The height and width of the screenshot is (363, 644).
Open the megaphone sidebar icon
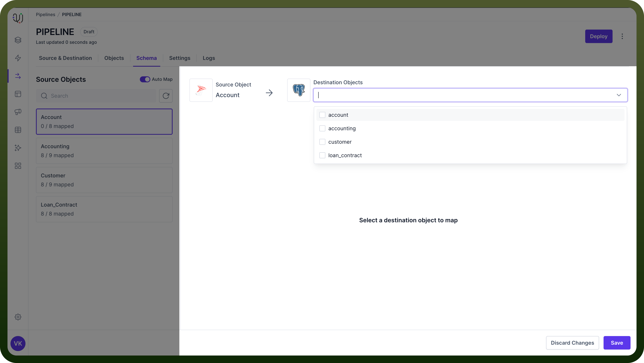coord(18,112)
